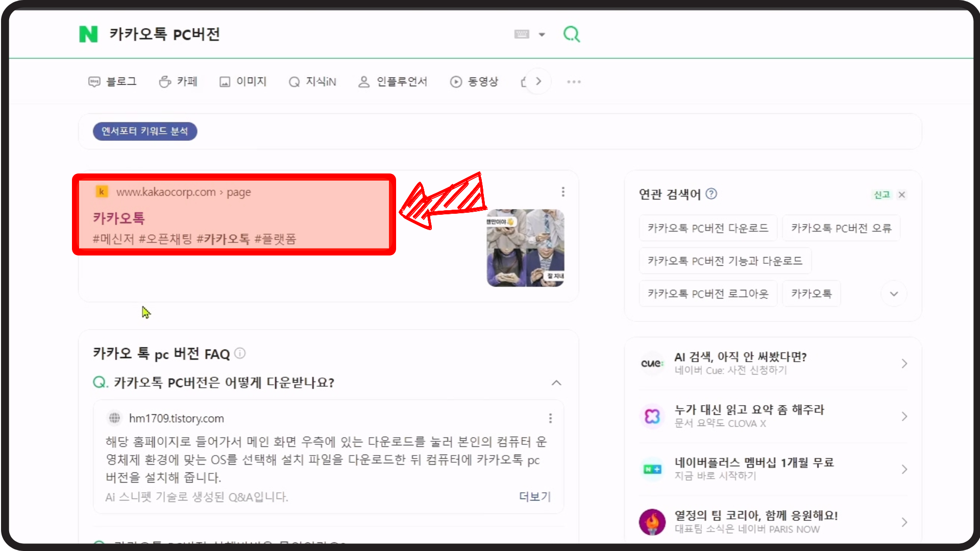Open the on-screen keyboard icon
Screen dimensions: 980x551
coord(522,34)
